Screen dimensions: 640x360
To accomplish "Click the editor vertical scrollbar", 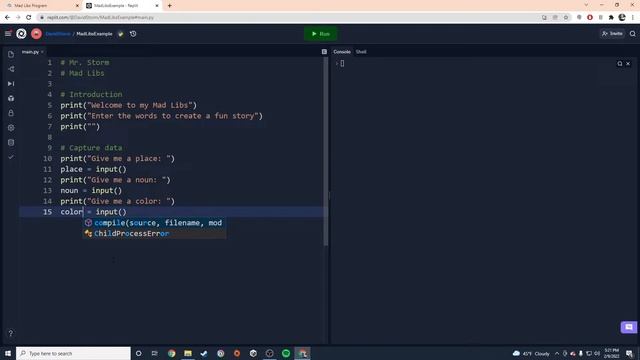I will coord(326,151).
